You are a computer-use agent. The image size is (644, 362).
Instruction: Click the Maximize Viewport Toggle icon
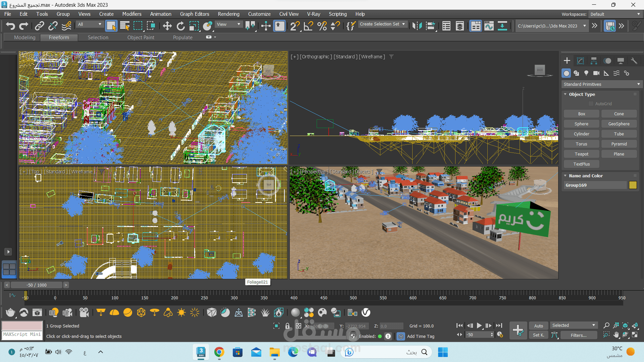click(635, 335)
